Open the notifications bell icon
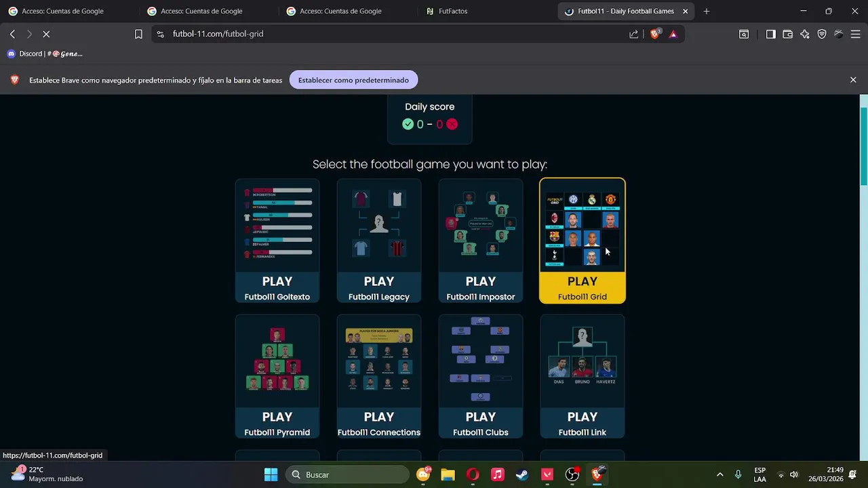 click(852, 474)
